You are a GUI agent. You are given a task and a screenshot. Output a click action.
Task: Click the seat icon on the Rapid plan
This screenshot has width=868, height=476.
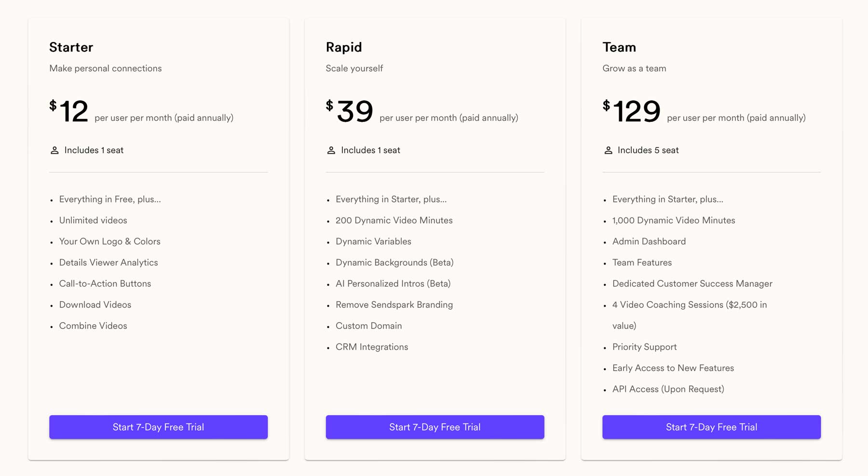point(331,150)
